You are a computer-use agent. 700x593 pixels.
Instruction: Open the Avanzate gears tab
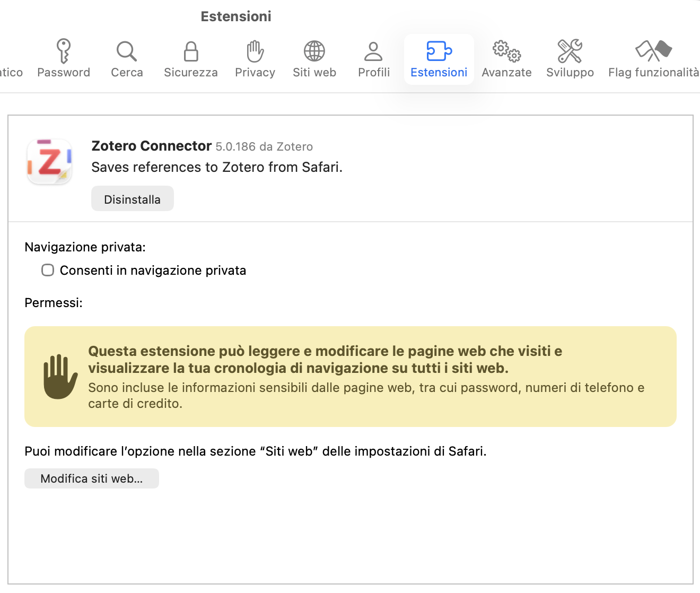[506, 59]
